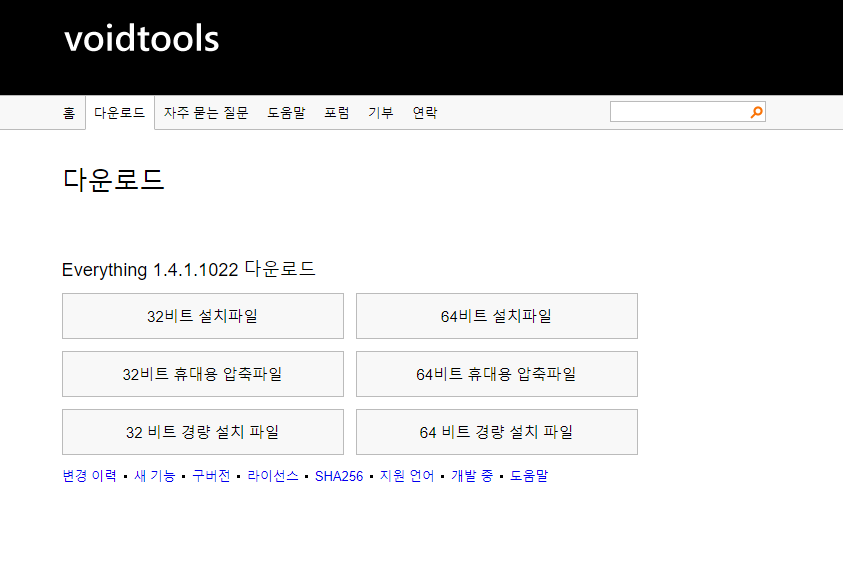Open the 구버전 link
The width and height of the screenshot is (843, 561).
point(211,476)
